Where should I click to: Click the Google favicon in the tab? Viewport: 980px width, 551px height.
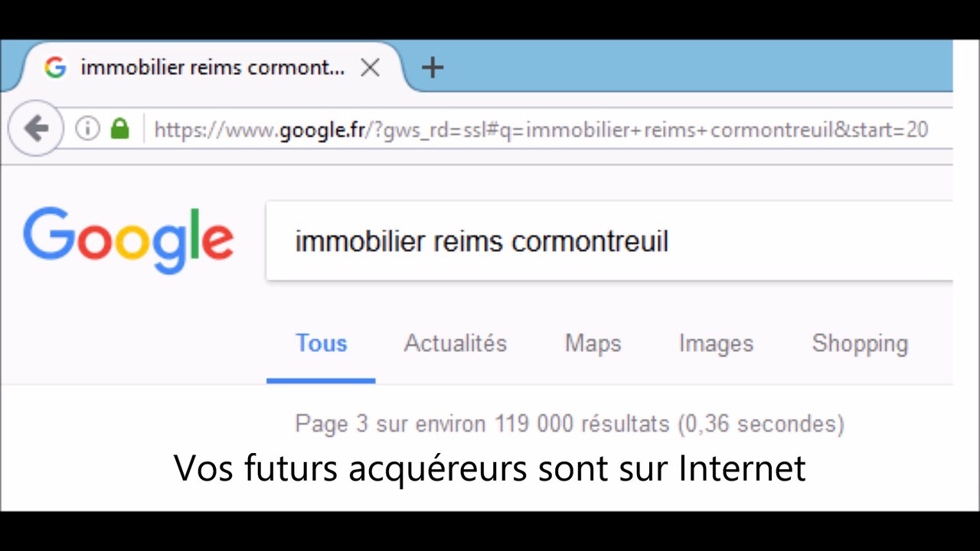(55, 67)
